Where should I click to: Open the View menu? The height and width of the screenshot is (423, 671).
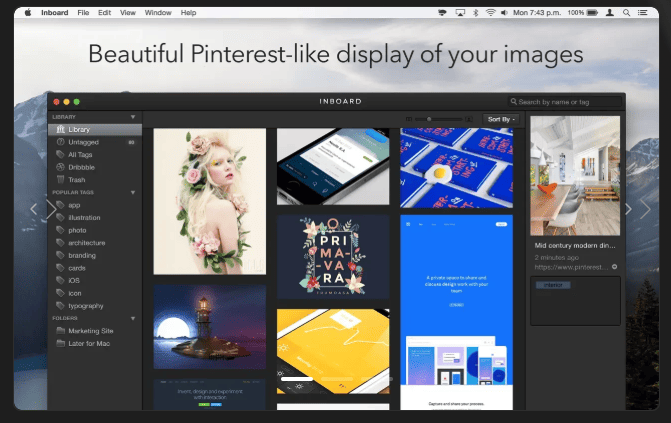[x=128, y=13]
